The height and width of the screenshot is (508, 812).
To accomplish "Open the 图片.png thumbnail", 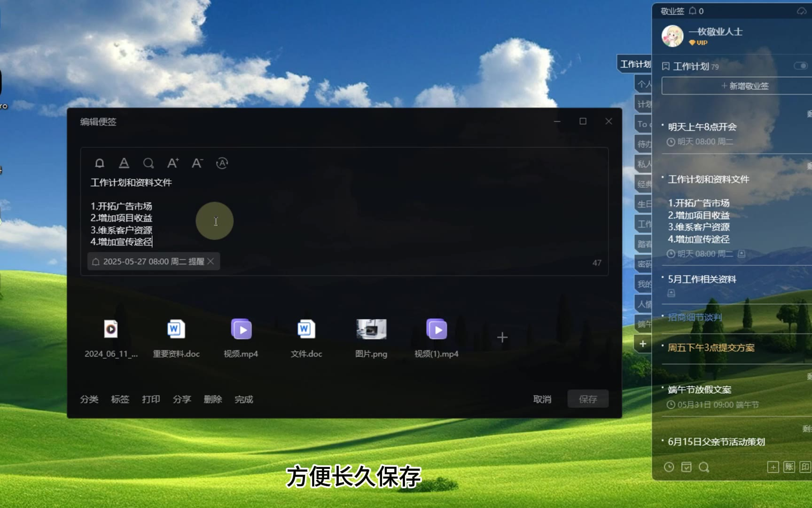I will click(371, 329).
